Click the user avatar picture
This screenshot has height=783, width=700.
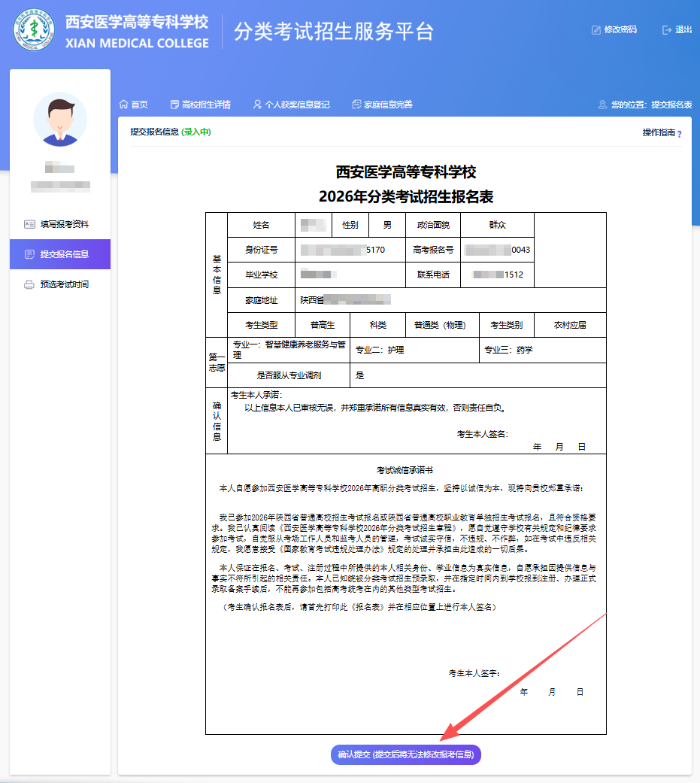pos(60,120)
